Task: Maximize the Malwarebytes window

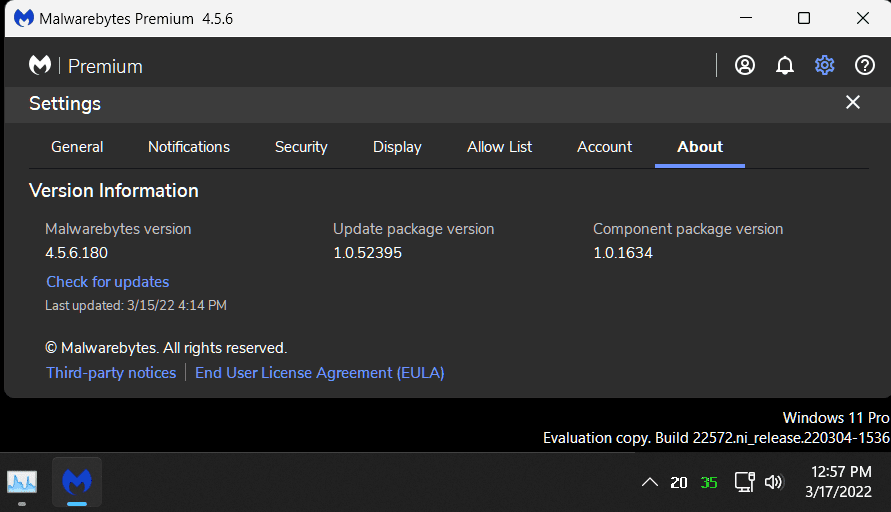Action: (803, 18)
